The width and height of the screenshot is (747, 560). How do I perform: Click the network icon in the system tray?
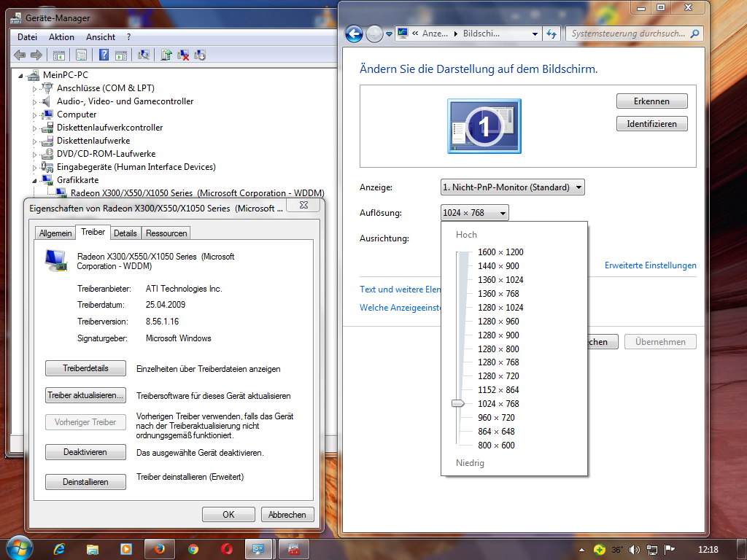pos(651,550)
